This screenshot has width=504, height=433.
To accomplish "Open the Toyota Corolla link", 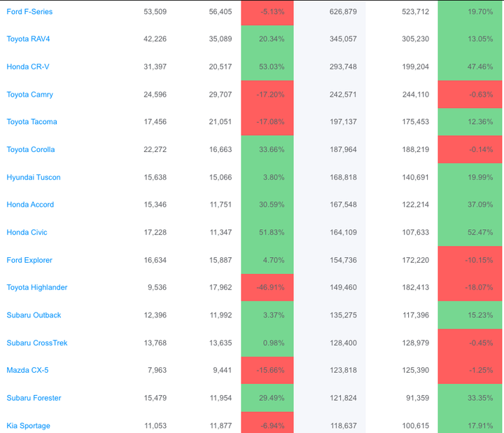I will (31, 149).
